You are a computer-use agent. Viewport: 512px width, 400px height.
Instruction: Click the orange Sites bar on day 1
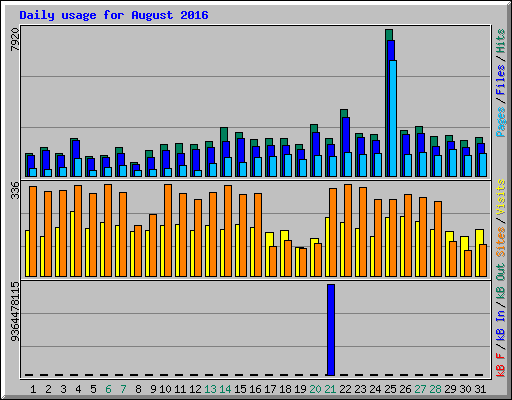[33, 232]
